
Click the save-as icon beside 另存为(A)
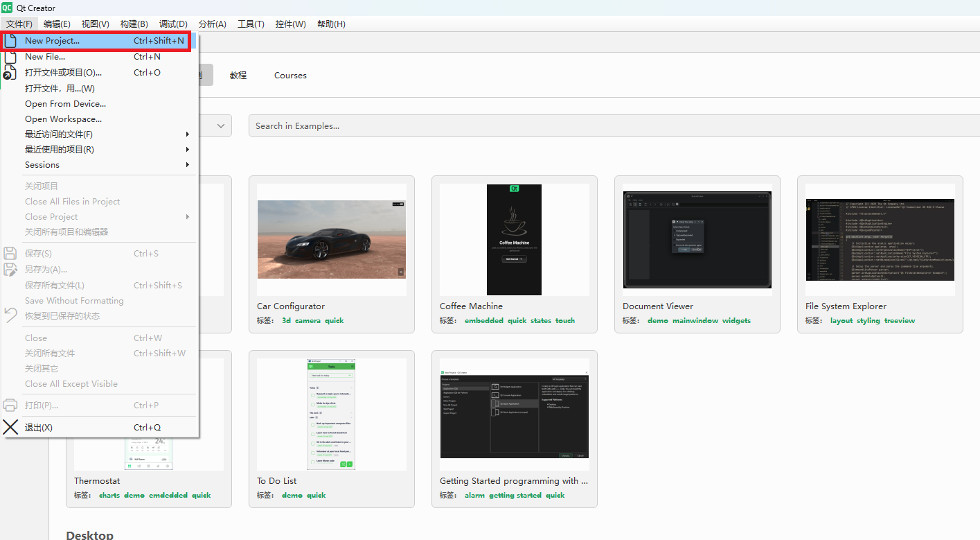coord(10,270)
